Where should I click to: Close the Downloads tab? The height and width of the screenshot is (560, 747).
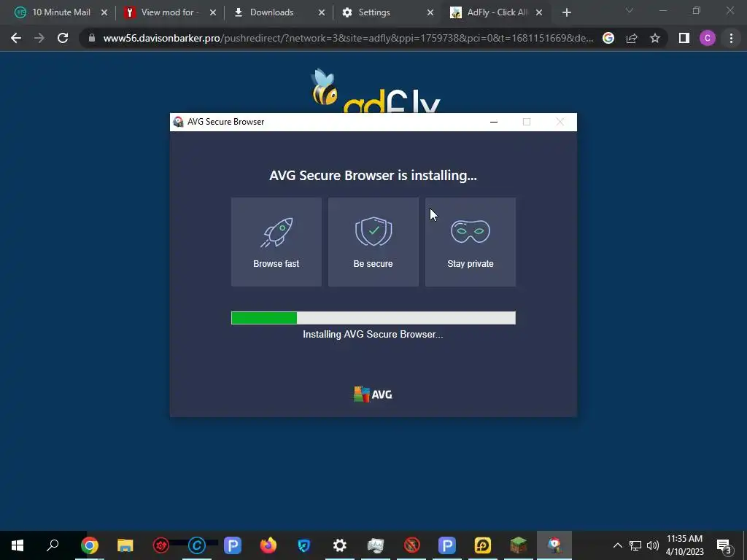coord(322,13)
